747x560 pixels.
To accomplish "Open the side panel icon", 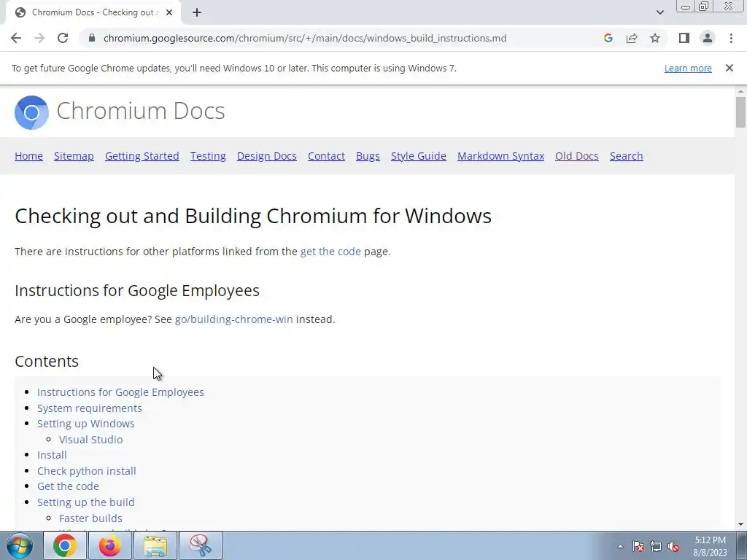I will 684,38.
